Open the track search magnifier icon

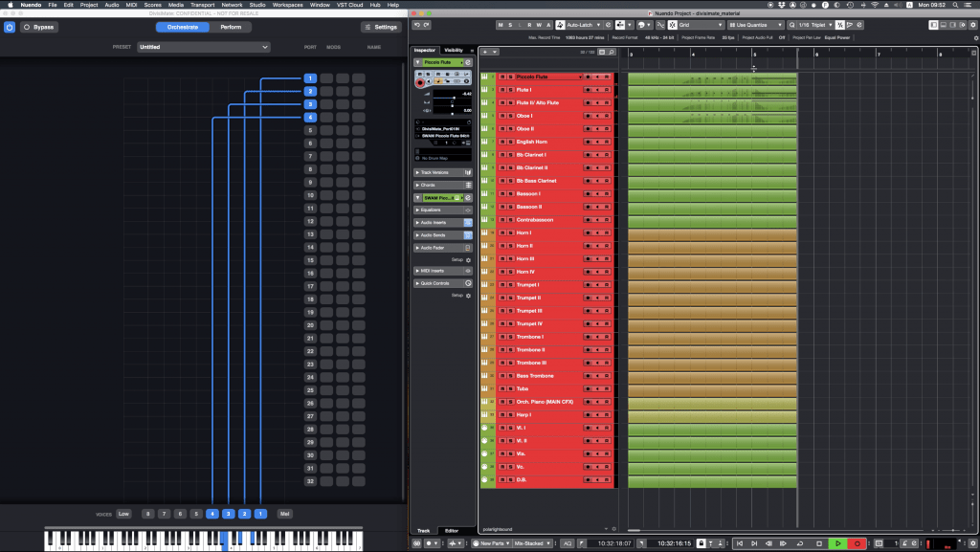click(612, 52)
